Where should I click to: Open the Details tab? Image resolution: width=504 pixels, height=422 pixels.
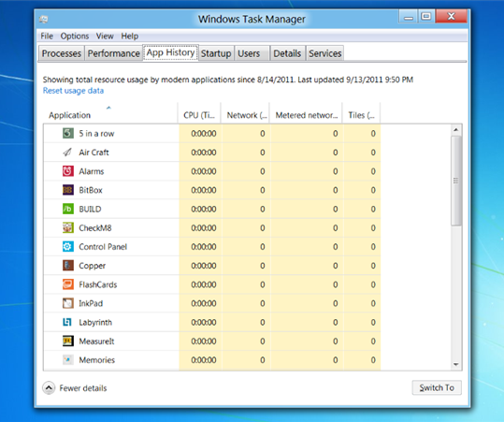click(x=287, y=53)
